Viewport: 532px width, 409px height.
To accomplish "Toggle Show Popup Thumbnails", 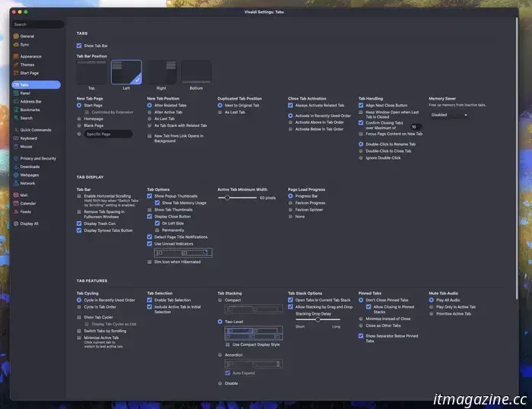I will 150,196.
